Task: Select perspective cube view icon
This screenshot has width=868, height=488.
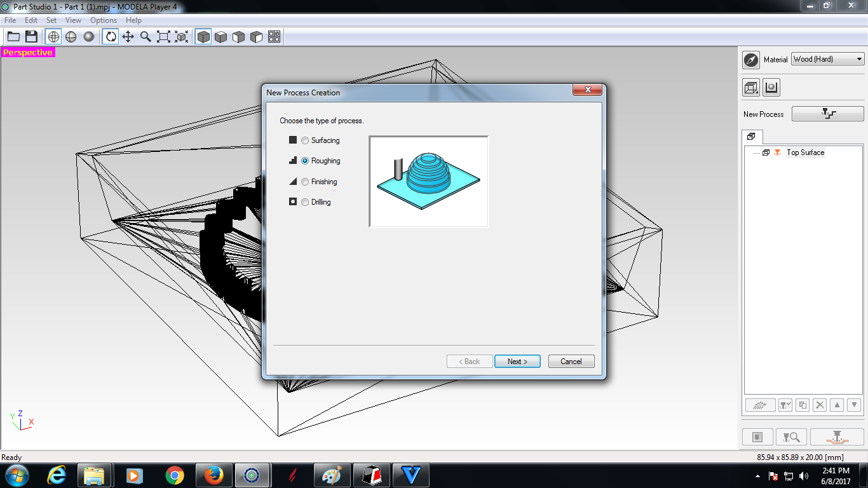Action: pyautogui.click(x=203, y=37)
